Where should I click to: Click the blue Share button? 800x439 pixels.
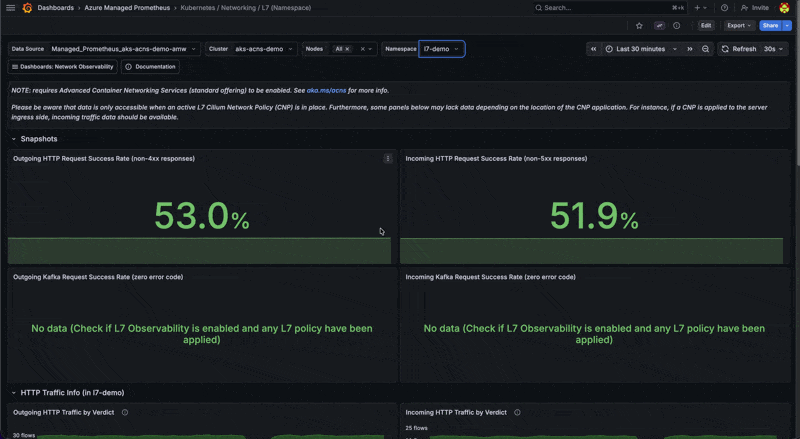[770, 26]
